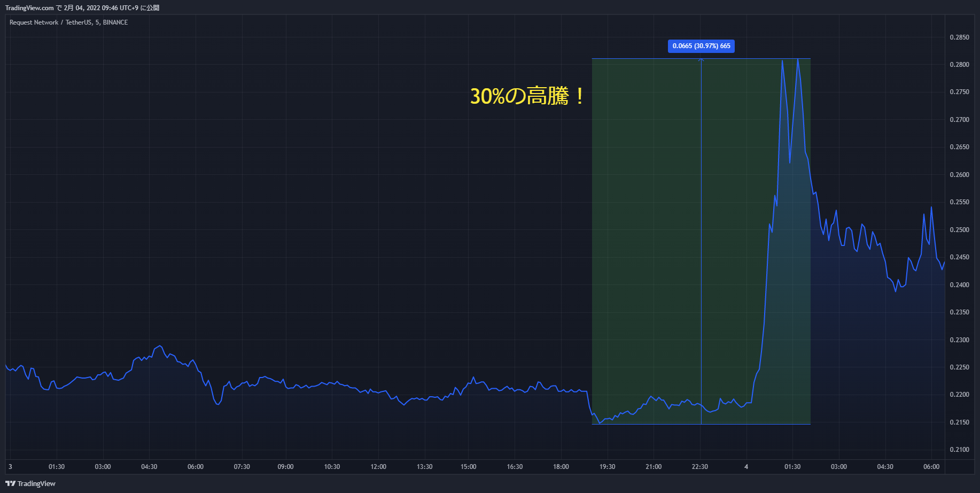The image size is (980, 493).
Task: Click price label 0.2500 on the price axis
Action: tap(959, 230)
